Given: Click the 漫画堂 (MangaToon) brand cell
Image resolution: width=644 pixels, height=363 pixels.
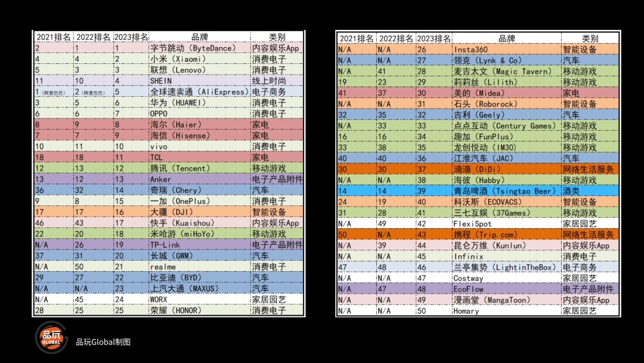Looking at the screenshot, I should (x=506, y=300).
